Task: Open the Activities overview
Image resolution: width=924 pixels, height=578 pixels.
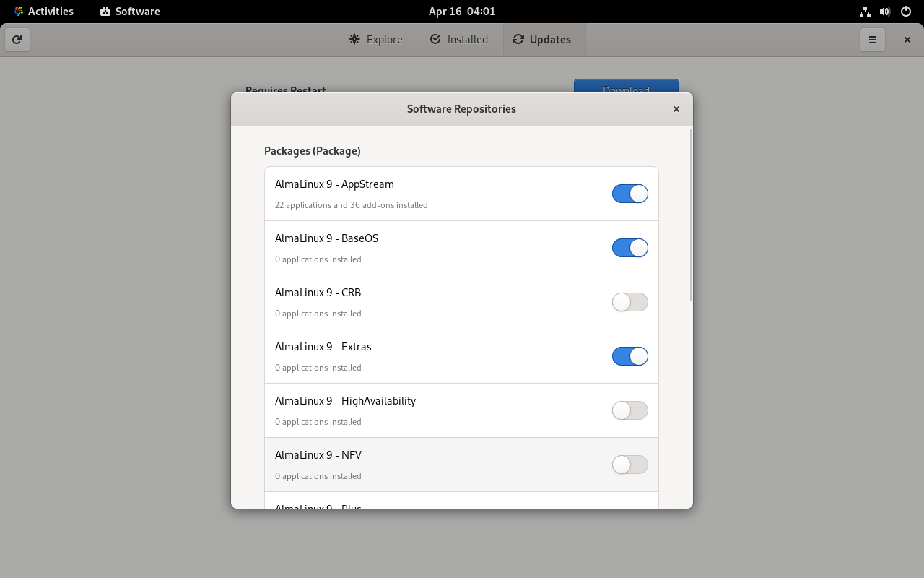Action: click(43, 12)
